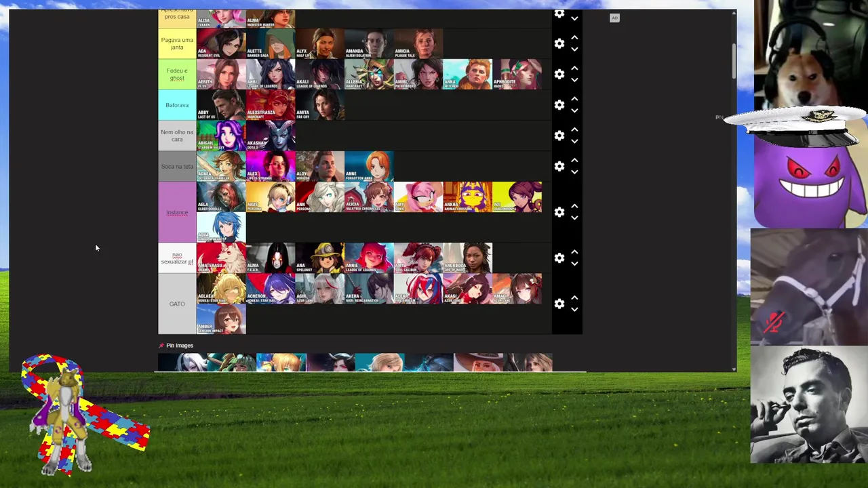Select the Aphrodite Hades image

click(x=517, y=74)
